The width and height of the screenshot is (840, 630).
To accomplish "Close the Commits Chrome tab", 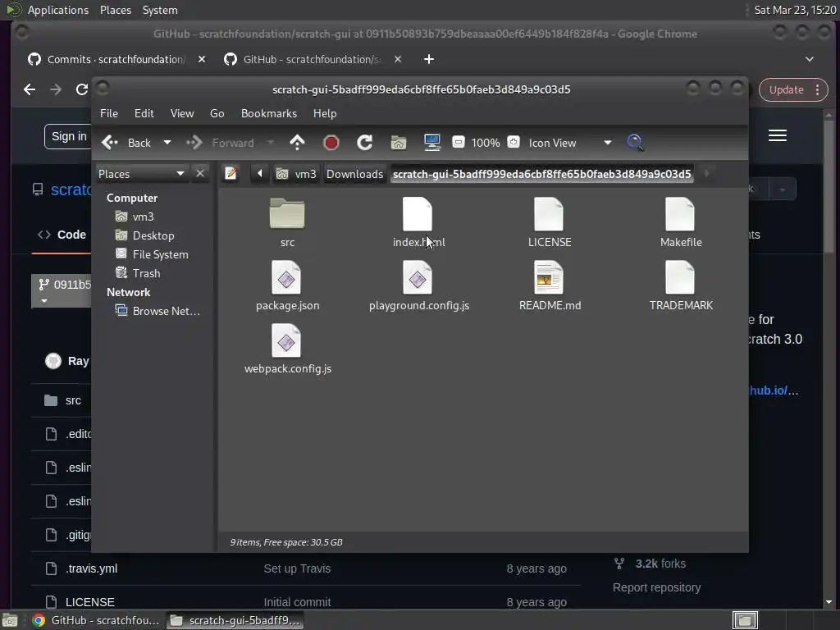I will (202, 59).
